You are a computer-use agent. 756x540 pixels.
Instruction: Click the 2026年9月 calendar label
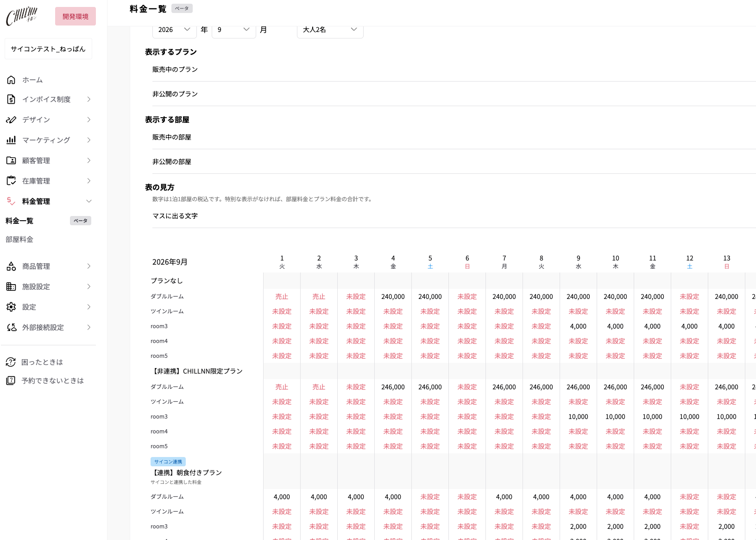click(x=170, y=262)
